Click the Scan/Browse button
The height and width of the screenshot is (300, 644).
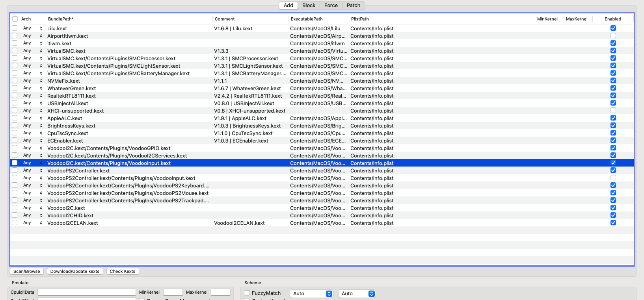(27, 271)
